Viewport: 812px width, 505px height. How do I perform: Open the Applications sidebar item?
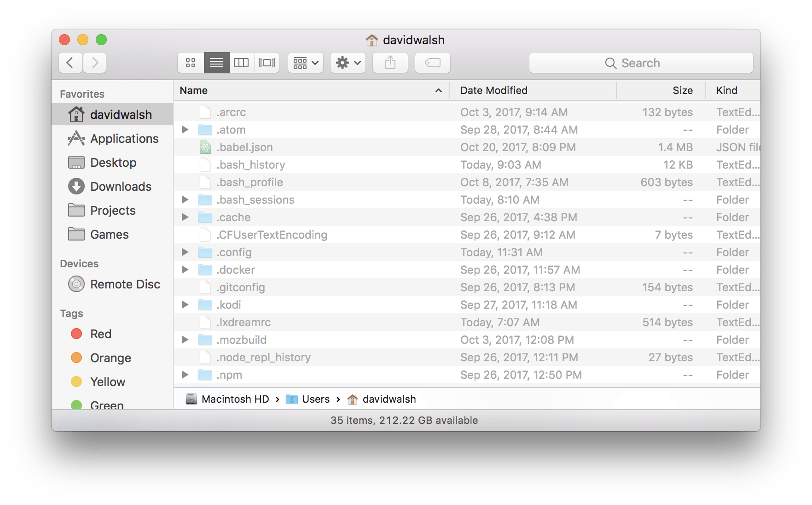click(124, 138)
